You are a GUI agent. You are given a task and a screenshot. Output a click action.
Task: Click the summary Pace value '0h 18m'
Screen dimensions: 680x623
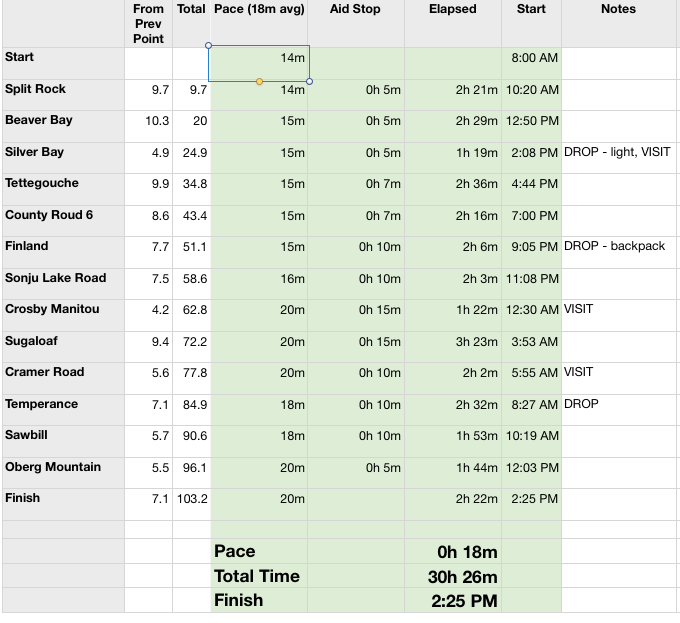click(467, 552)
